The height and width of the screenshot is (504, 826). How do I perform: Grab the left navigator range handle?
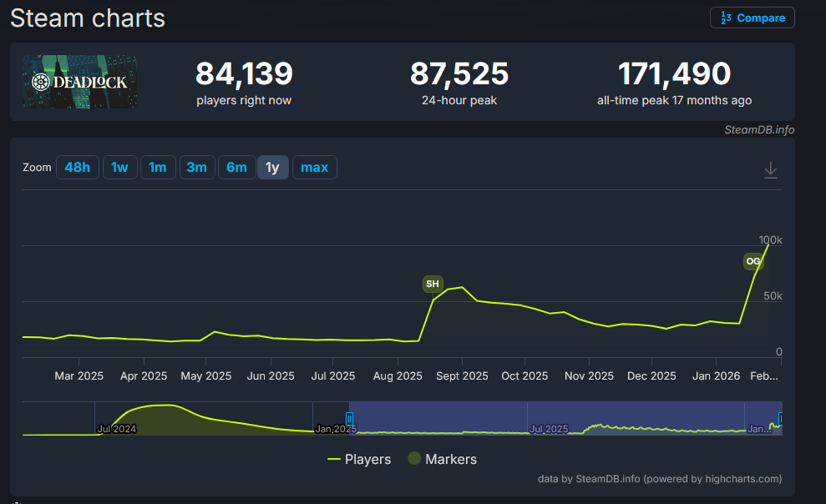pos(349,418)
